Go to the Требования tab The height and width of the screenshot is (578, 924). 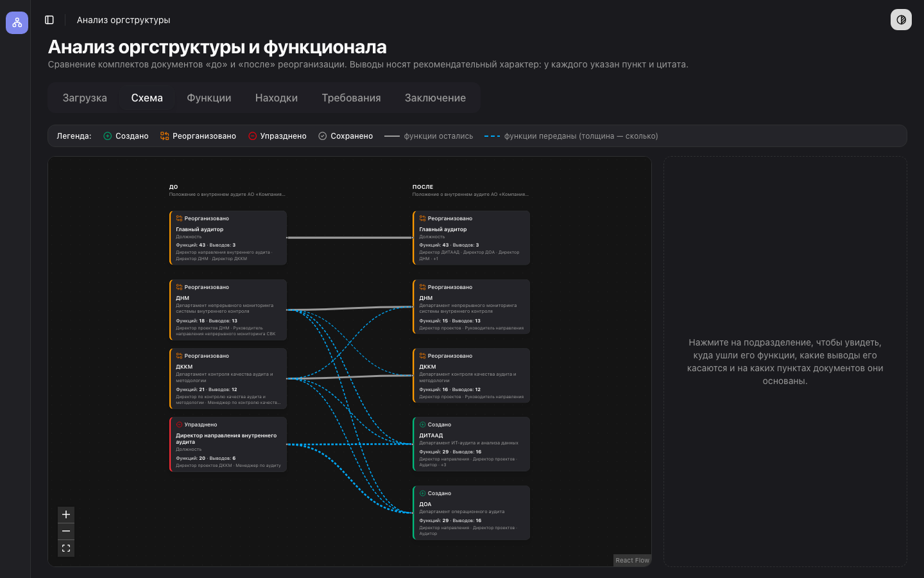pos(351,98)
